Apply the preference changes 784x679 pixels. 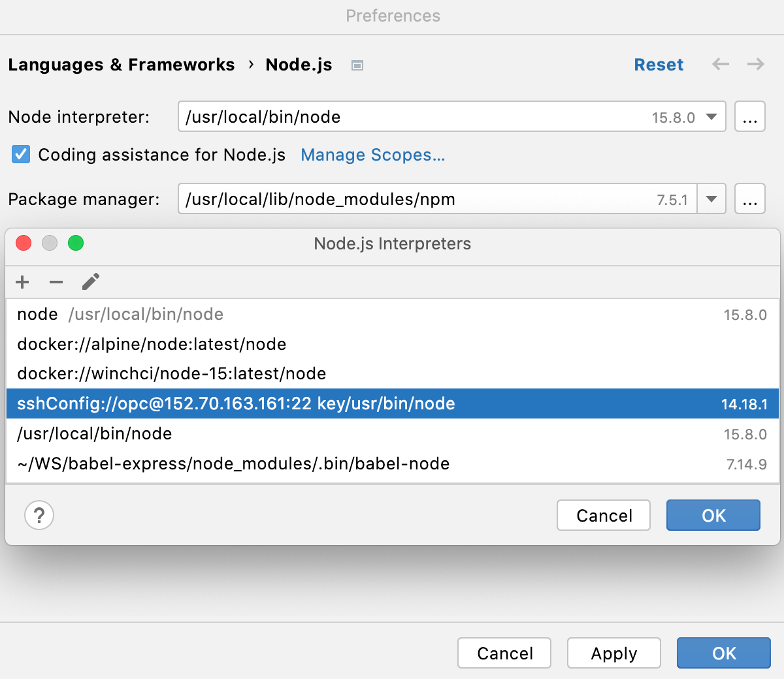613,653
